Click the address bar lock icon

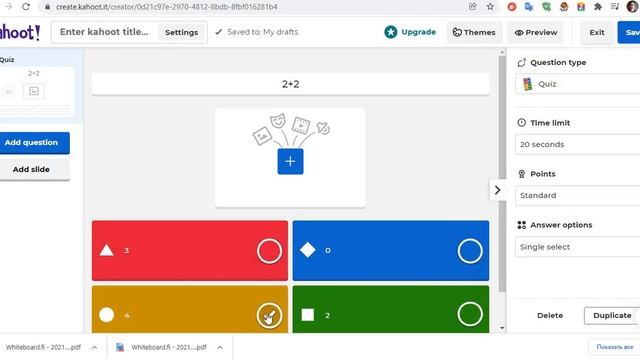pyautogui.click(x=47, y=7)
